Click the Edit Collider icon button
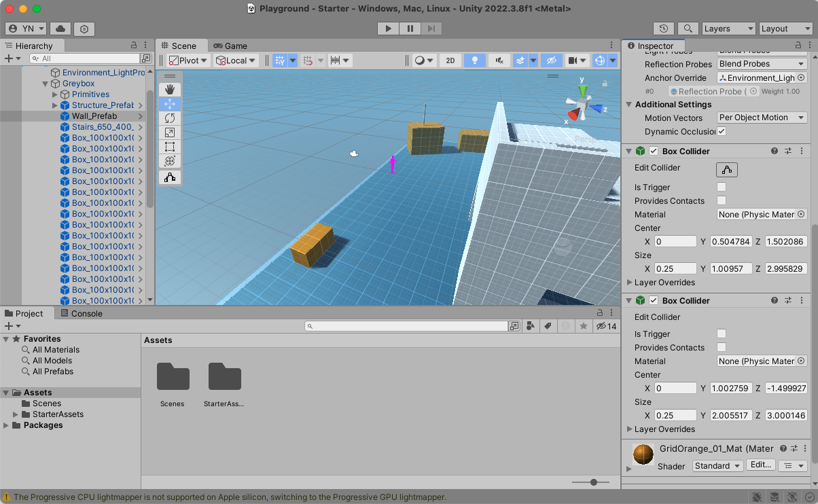The image size is (818, 504). coord(726,169)
